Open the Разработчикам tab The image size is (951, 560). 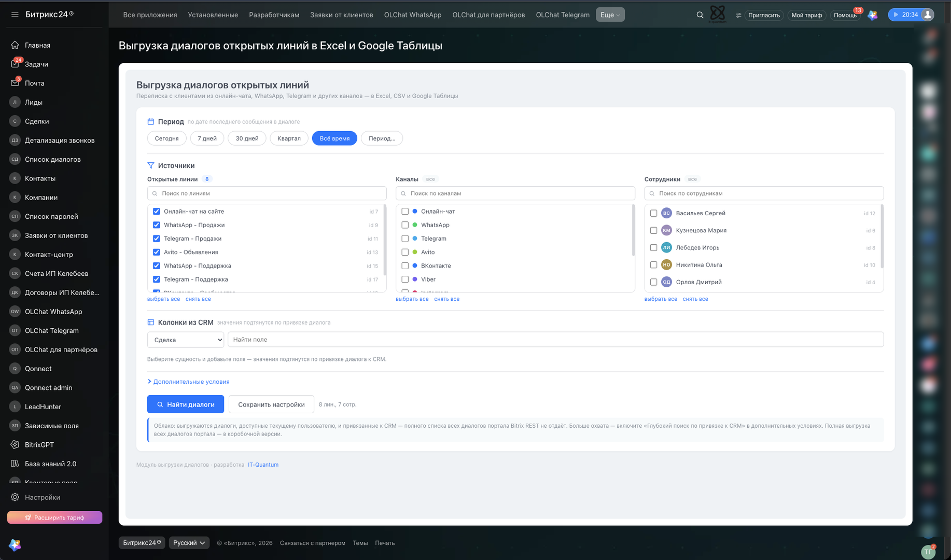point(274,15)
